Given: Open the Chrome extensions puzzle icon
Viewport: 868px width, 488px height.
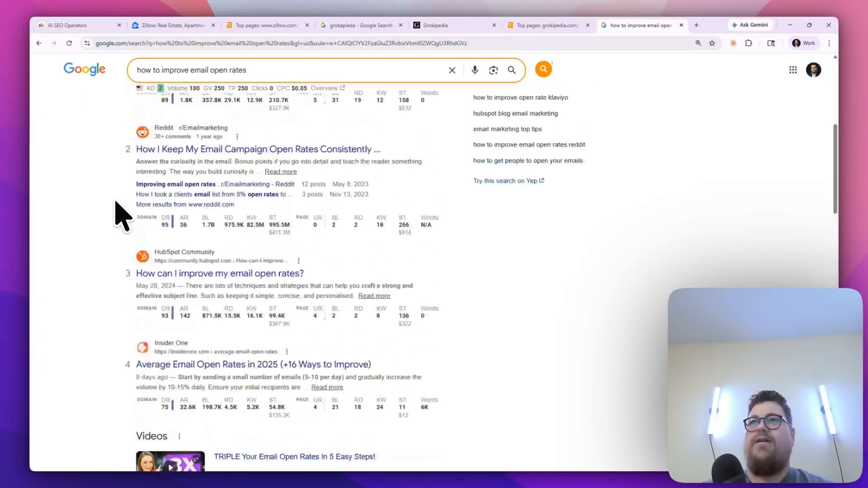Looking at the screenshot, I should (749, 43).
